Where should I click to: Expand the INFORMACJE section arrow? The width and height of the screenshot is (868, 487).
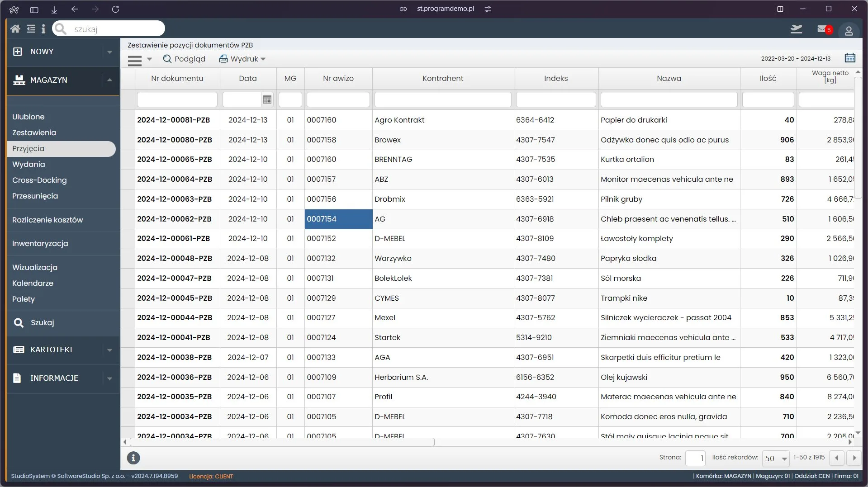point(109,378)
